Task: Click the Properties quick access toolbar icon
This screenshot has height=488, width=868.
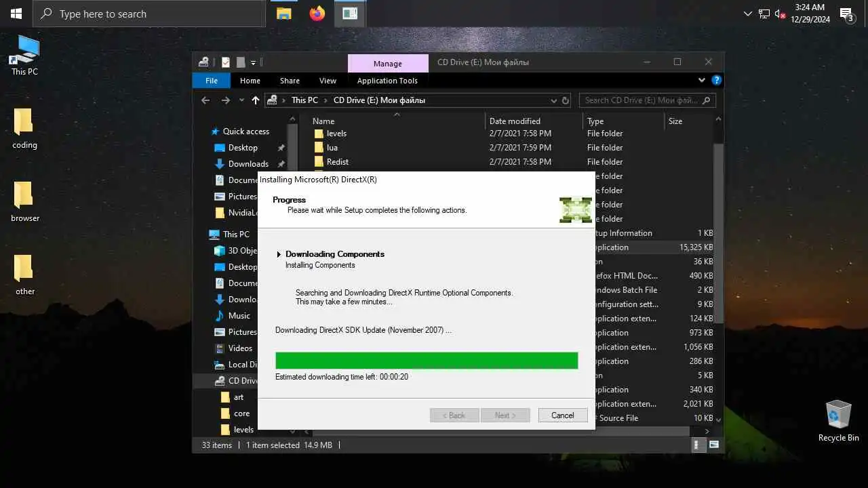Action: (226, 62)
